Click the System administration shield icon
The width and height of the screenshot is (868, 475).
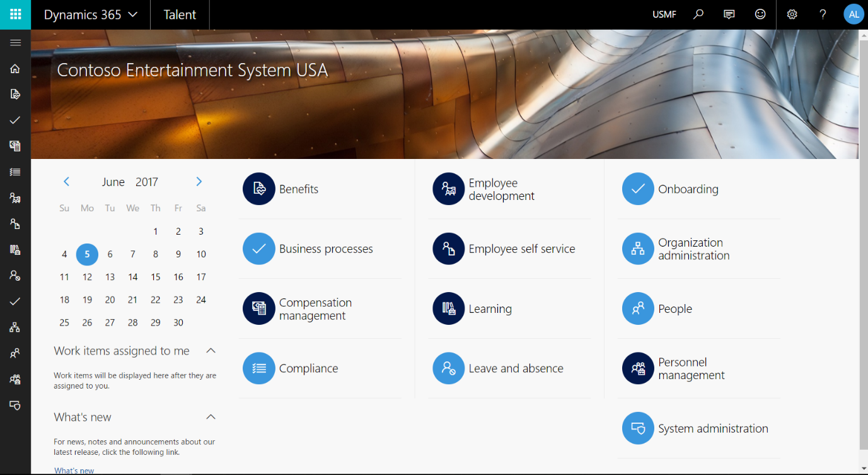pos(638,428)
